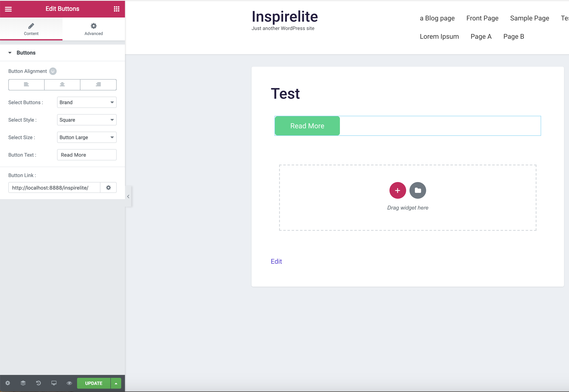Screen dimensions: 569x392
Task: Switch to the Advanced tab
Action: (x=94, y=29)
